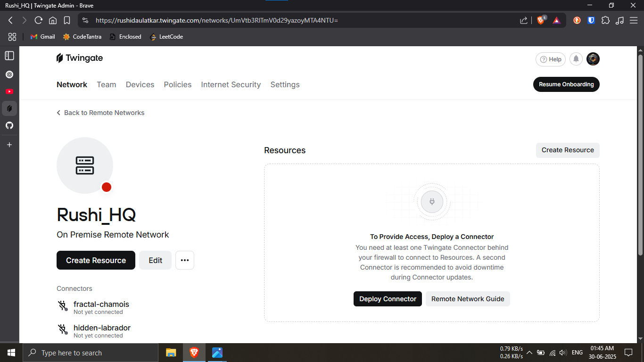Open File Explorer from the taskbar
The width and height of the screenshot is (644, 362).
coord(171,353)
